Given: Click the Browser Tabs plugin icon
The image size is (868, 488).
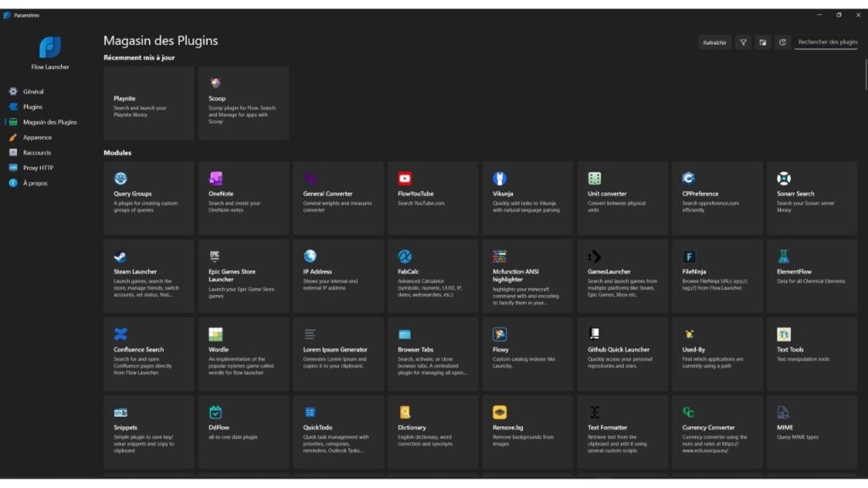Looking at the screenshot, I should pos(404,334).
